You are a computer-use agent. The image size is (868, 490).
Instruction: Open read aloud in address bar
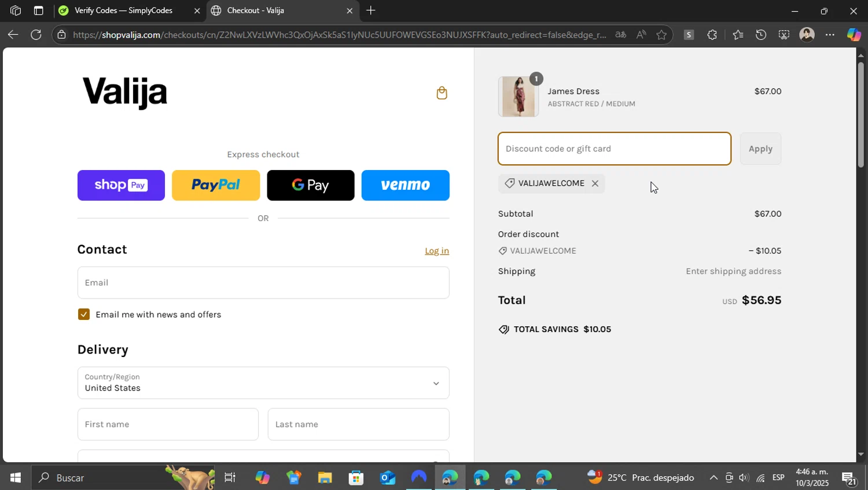click(x=641, y=35)
